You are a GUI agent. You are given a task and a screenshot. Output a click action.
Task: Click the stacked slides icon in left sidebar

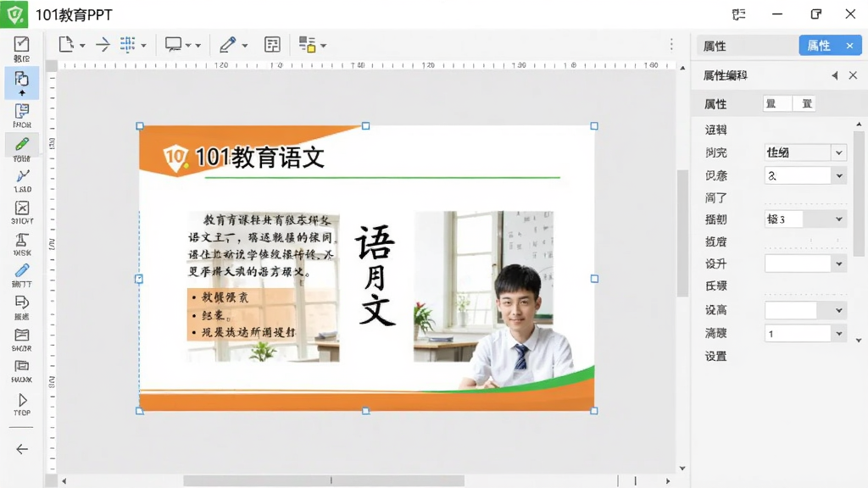[x=21, y=366]
